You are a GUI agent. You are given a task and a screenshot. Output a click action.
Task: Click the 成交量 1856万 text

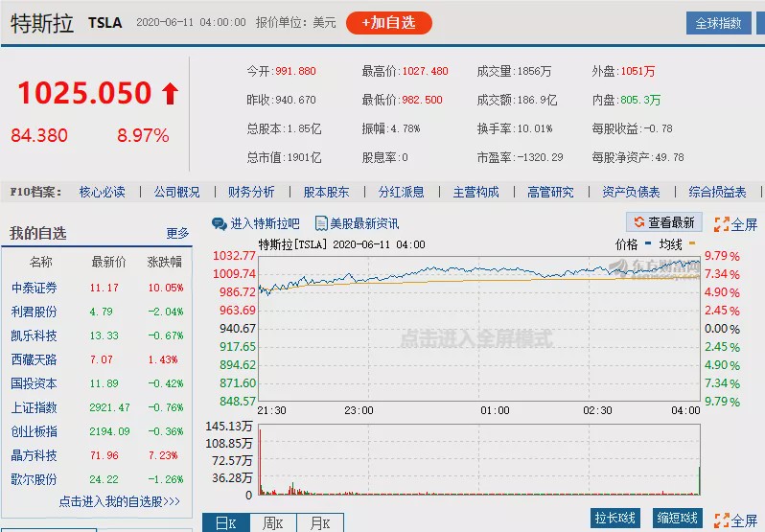coord(514,71)
